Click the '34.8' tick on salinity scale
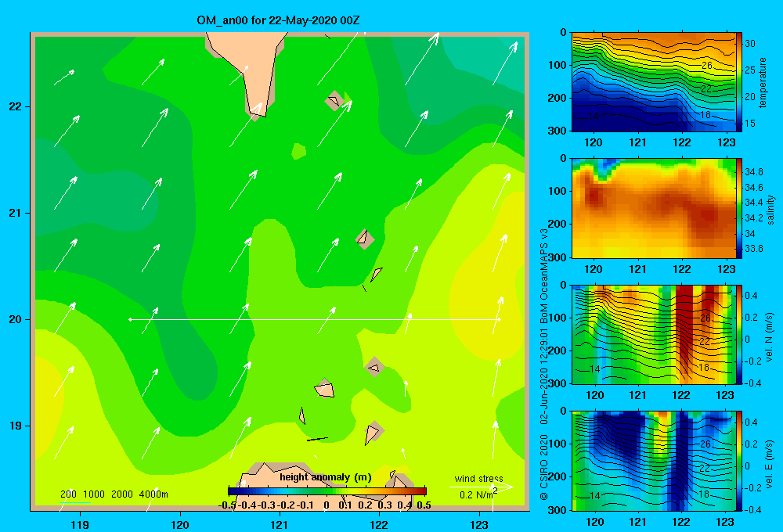The width and height of the screenshot is (783, 532). click(753, 171)
